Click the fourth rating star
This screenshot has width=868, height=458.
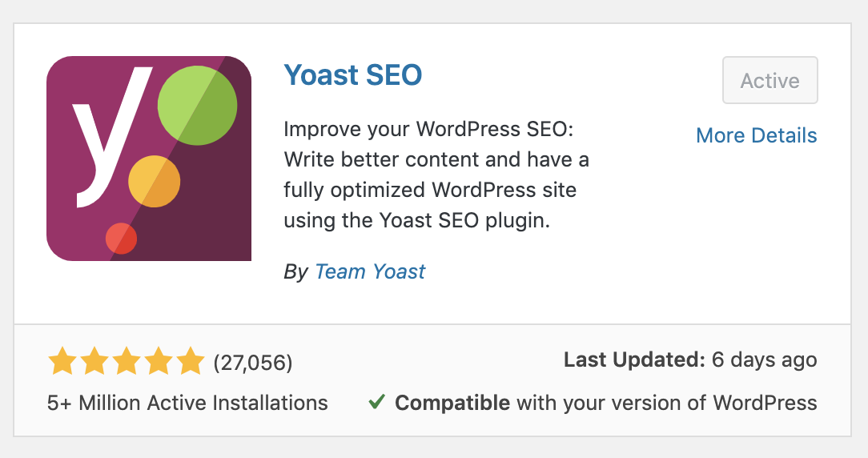click(158, 362)
